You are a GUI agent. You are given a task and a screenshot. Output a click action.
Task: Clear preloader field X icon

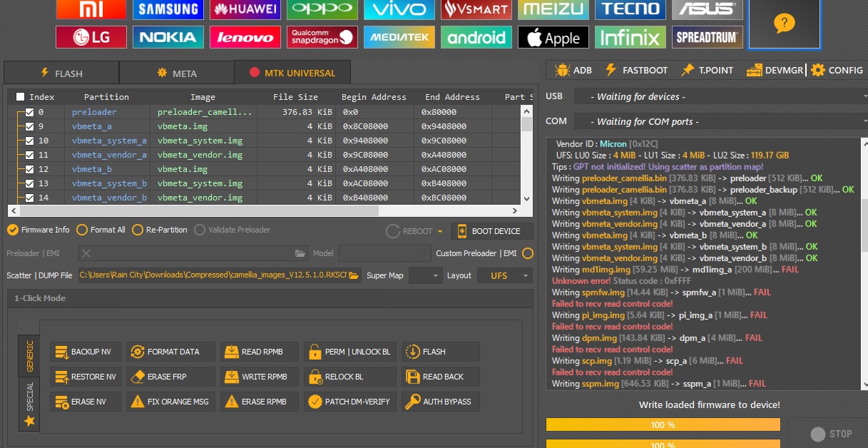point(86,253)
